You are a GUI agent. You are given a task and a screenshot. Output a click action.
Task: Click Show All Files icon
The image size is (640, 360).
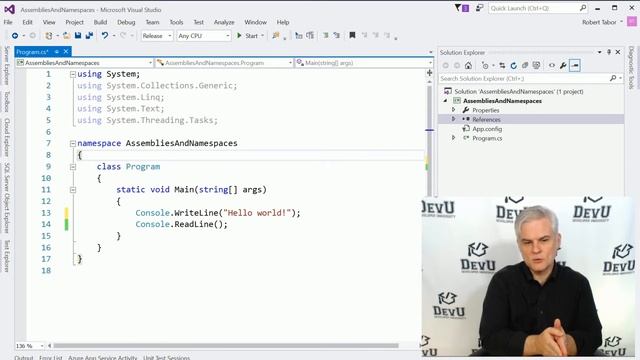(x=536, y=65)
